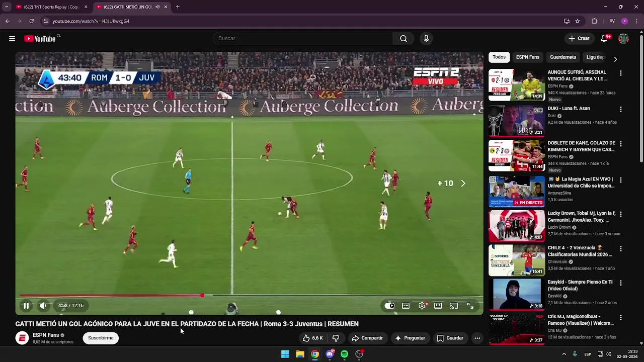This screenshot has width=644, height=362.
Task: Toggle subtitles/captions in the player
Action: 406,306
